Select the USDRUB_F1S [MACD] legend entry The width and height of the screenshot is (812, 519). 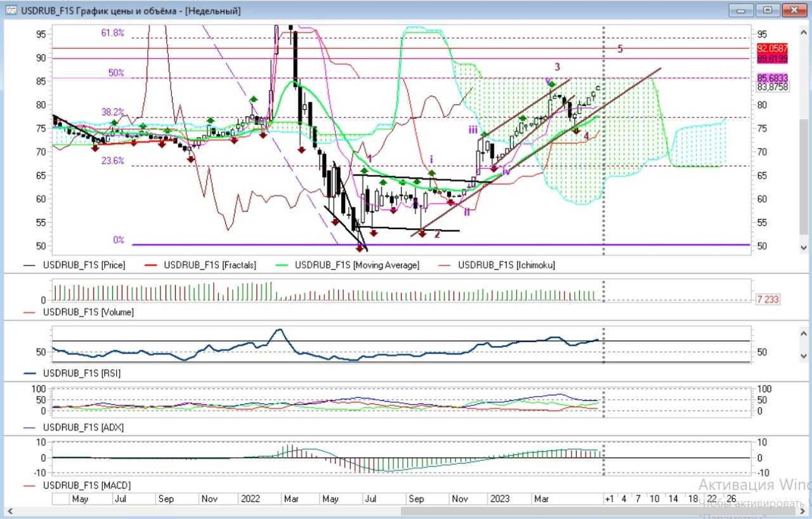coord(77,485)
